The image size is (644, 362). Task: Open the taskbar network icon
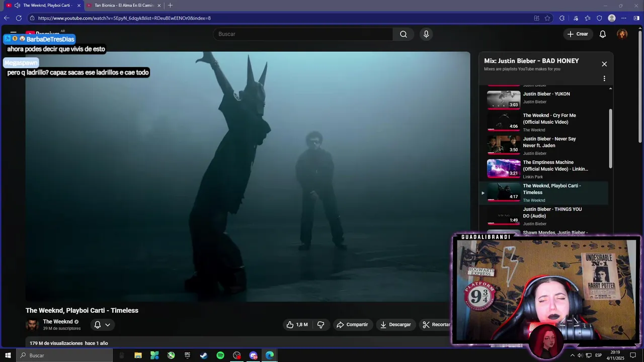(x=589, y=355)
